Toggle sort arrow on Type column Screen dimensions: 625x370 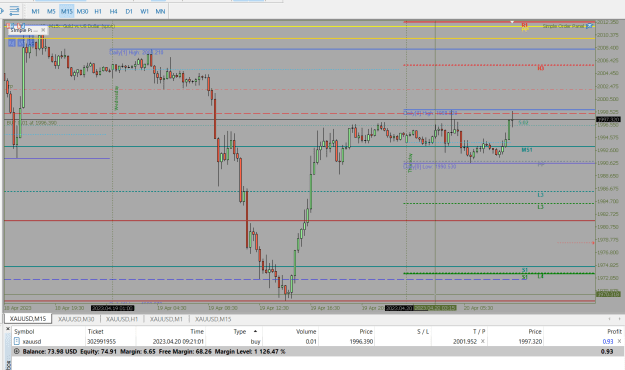[255, 331]
